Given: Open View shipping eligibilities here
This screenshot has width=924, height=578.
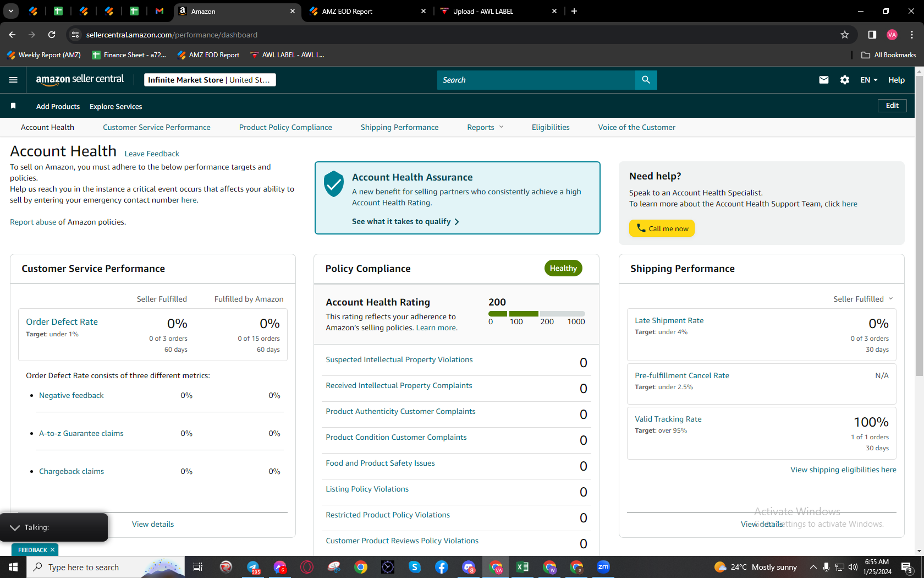Looking at the screenshot, I should tap(843, 470).
